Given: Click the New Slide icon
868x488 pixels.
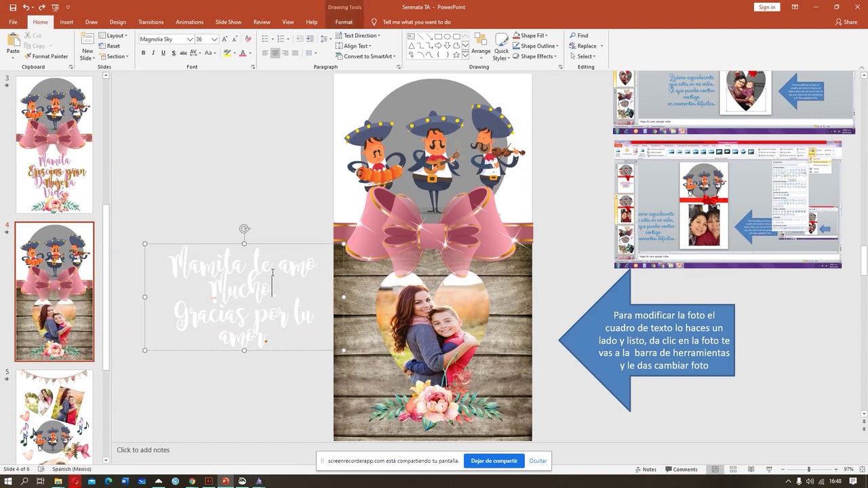Looking at the screenshot, I should coord(87,39).
